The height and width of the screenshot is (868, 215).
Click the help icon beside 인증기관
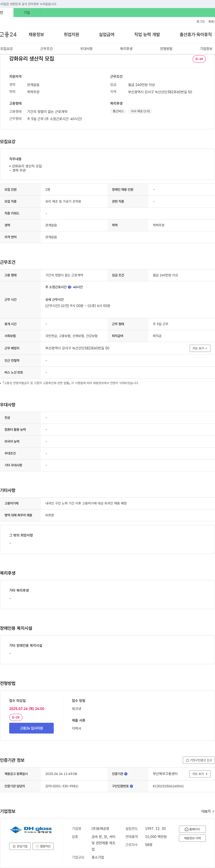126,774
